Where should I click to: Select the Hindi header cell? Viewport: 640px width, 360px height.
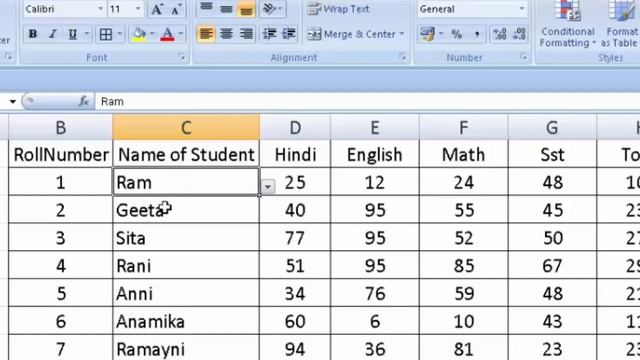(x=295, y=154)
